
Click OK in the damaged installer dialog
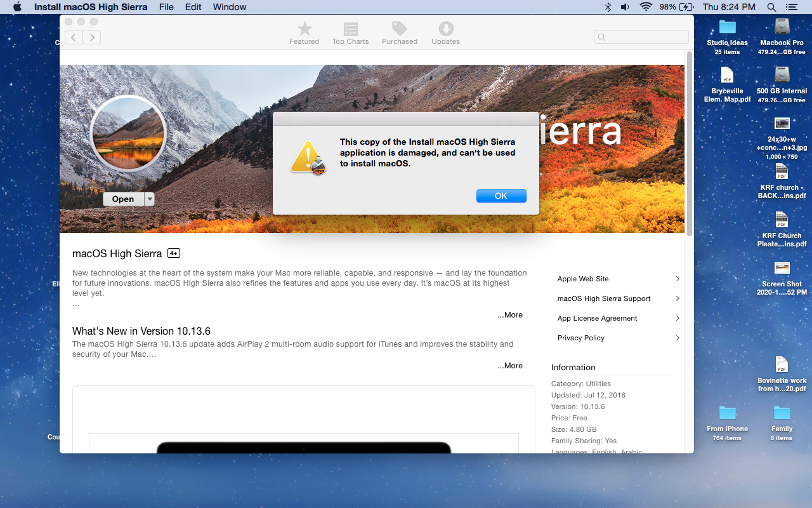[501, 196]
